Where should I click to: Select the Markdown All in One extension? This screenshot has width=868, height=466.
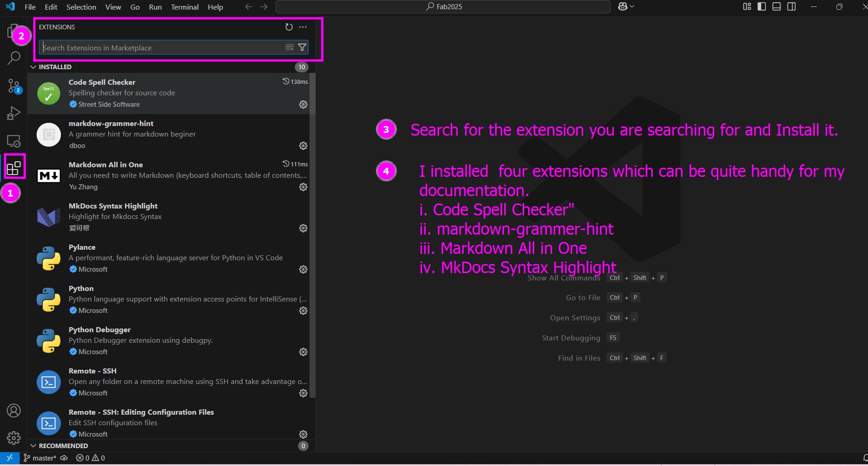[x=168, y=176]
